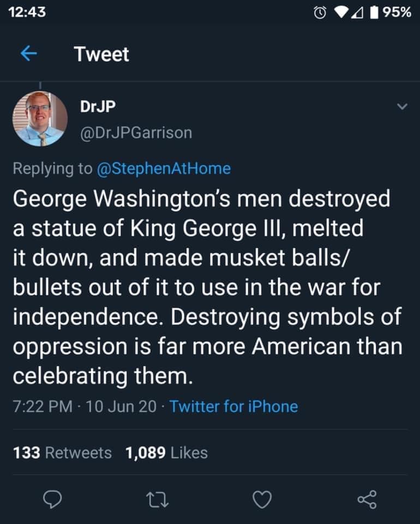Tap the DrJP display name
This screenshot has height=524, width=420.
click(x=98, y=106)
